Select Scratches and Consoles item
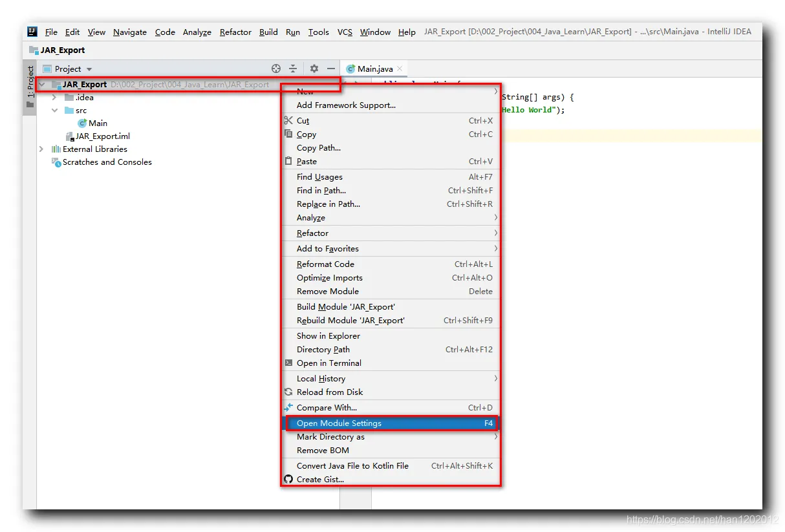Image resolution: width=785 pixels, height=532 pixels. click(107, 162)
